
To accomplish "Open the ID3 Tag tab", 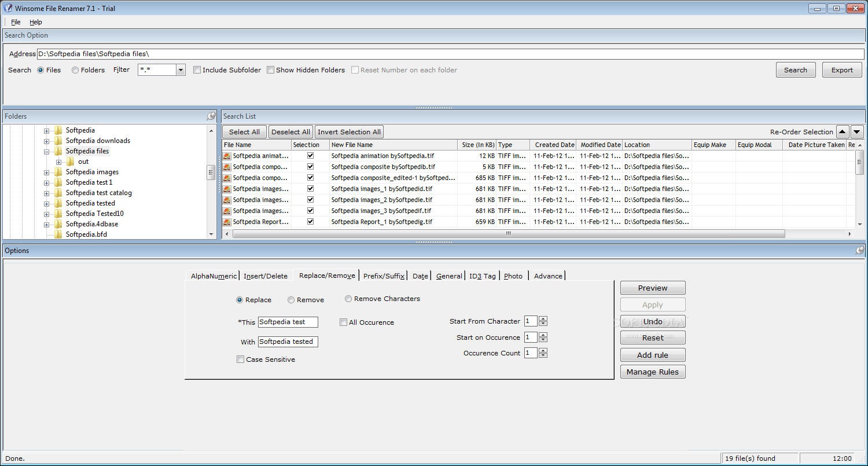I will (x=483, y=276).
